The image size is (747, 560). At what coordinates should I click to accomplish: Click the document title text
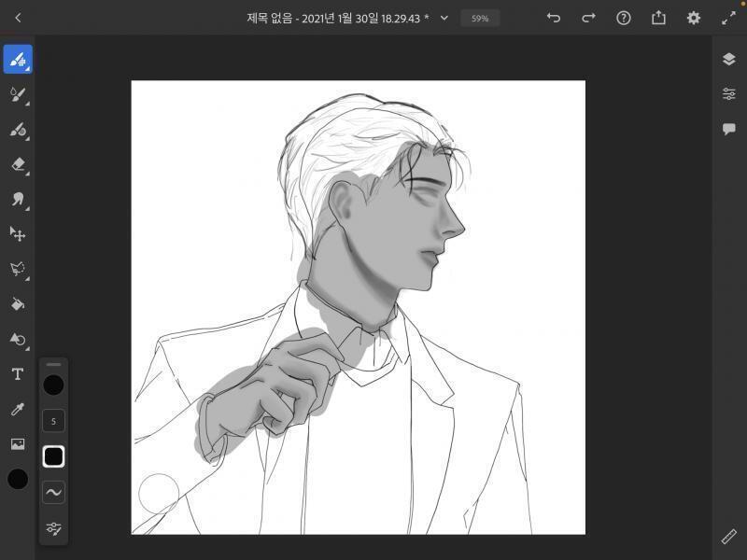click(x=338, y=19)
